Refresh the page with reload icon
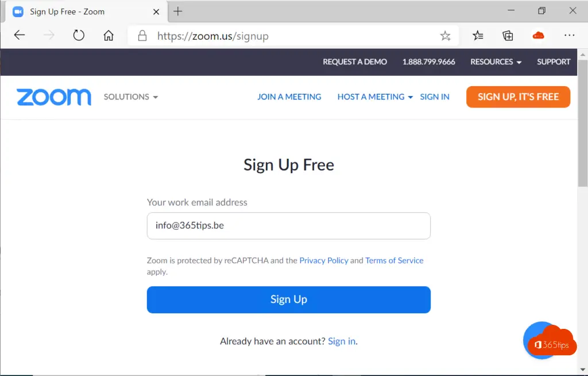Viewport: 588px width, 376px height. click(79, 36)
